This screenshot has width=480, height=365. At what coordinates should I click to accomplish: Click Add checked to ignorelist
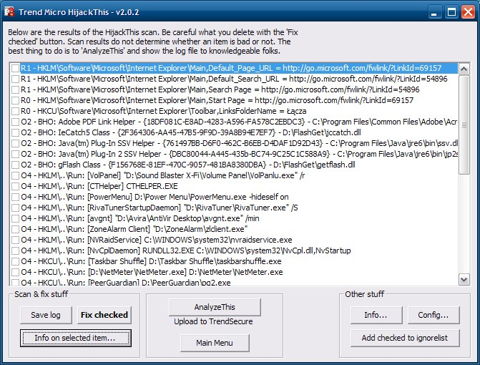click(405, 338)
